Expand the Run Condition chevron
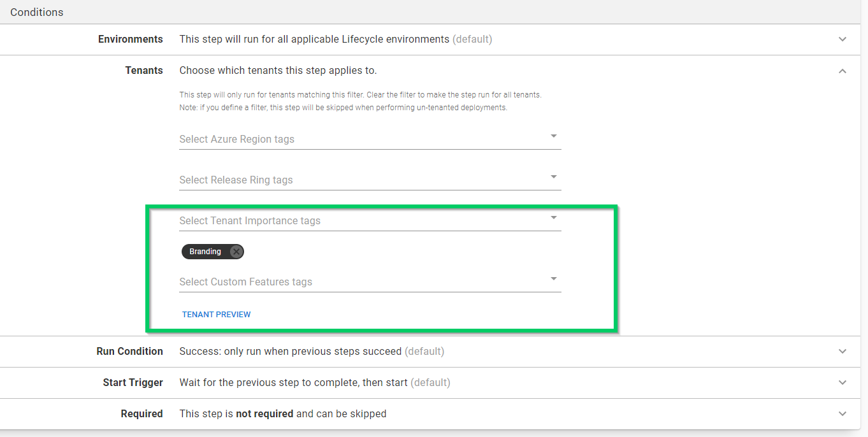 [x=843, y=352]
